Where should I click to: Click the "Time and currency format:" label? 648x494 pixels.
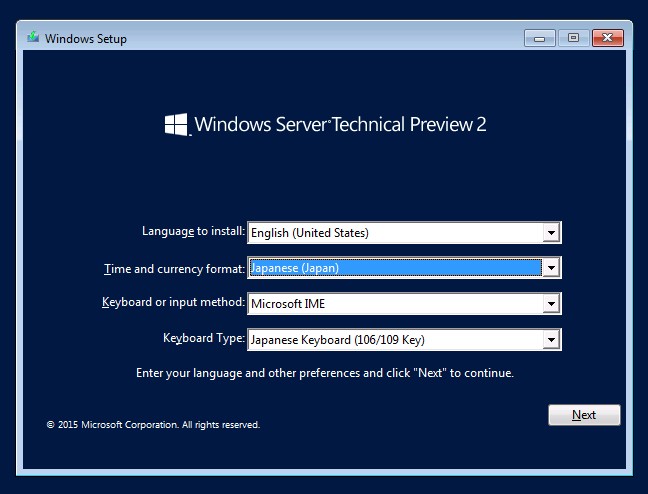point(174,269)
